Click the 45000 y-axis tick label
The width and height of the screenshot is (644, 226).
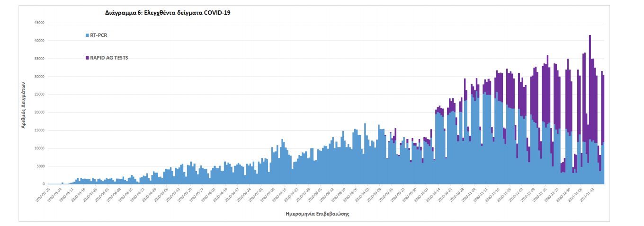tap(39, 23)
